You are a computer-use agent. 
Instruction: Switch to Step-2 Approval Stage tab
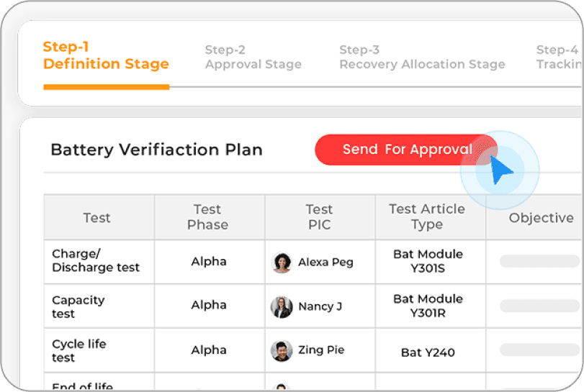click(253, 57)
